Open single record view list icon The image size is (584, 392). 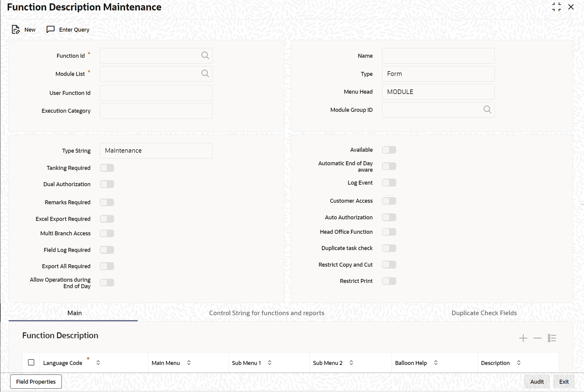[x=552, y=338]
